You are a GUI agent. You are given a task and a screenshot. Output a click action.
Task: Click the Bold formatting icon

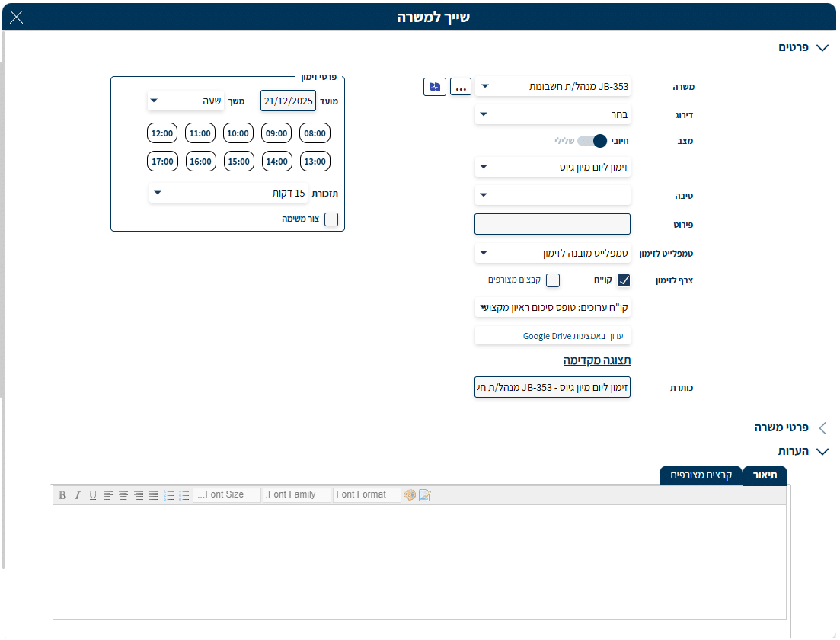coord(63,495)
